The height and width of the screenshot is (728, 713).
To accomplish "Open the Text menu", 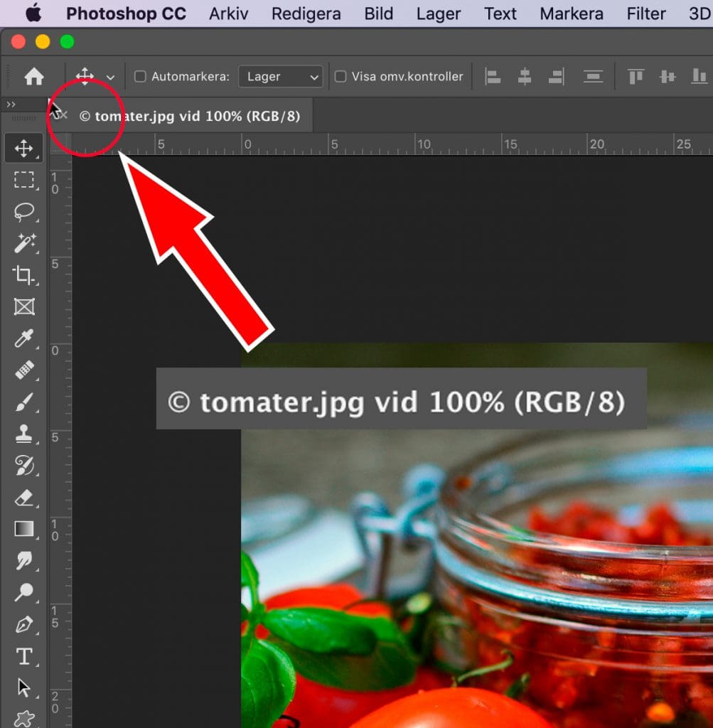I will click(x=500, y=14).
